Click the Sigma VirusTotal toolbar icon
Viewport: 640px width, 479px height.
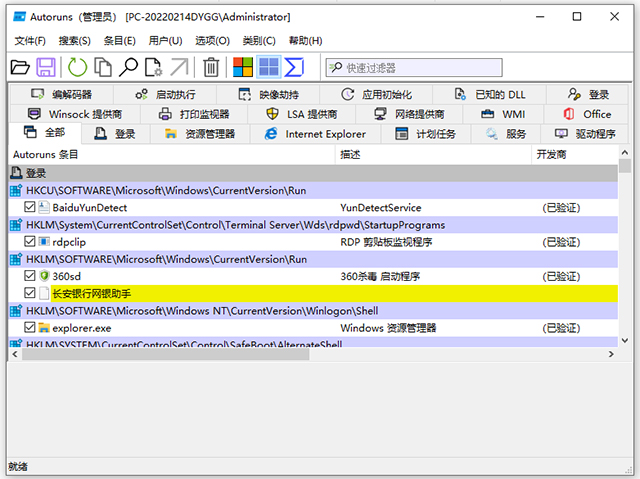click(294, 67)
